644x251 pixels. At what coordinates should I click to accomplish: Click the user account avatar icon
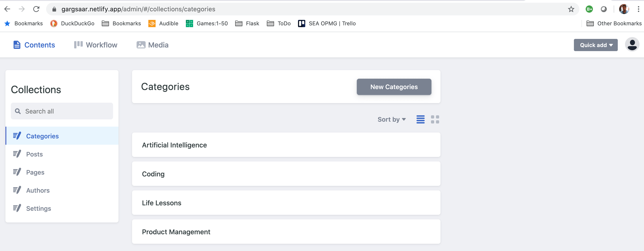click(x=632, y=45)
